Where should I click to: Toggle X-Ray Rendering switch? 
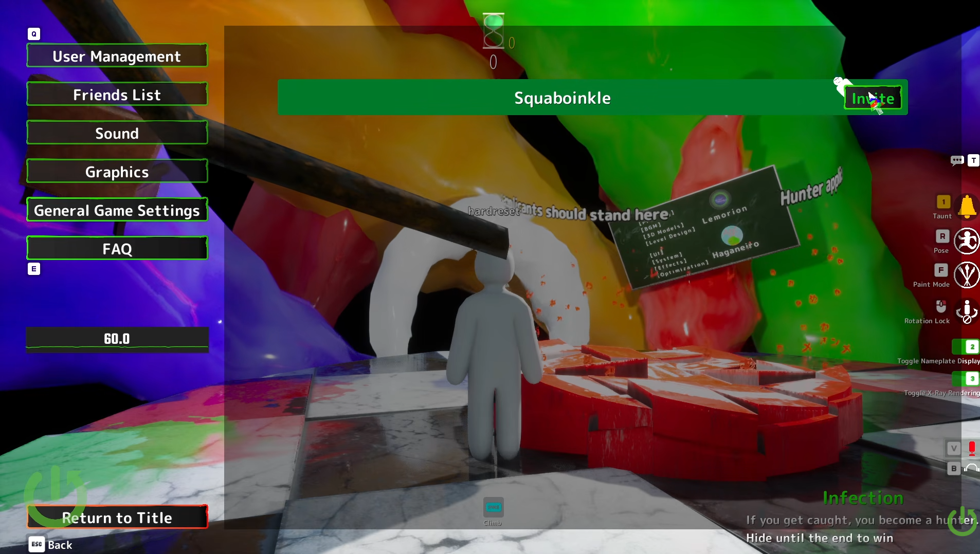(966, 379)
